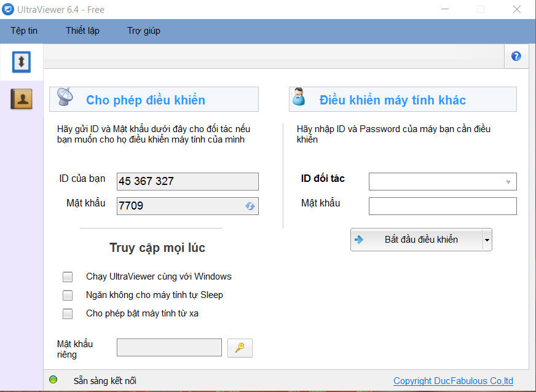Click the key icon to set private password
Viewport: 536px width, 392px height.
(240, 348)
